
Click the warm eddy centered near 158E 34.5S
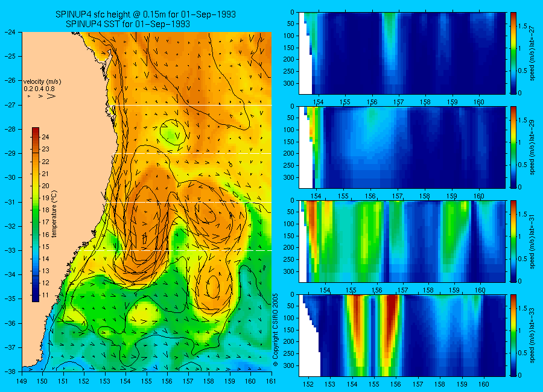[212, 288]
